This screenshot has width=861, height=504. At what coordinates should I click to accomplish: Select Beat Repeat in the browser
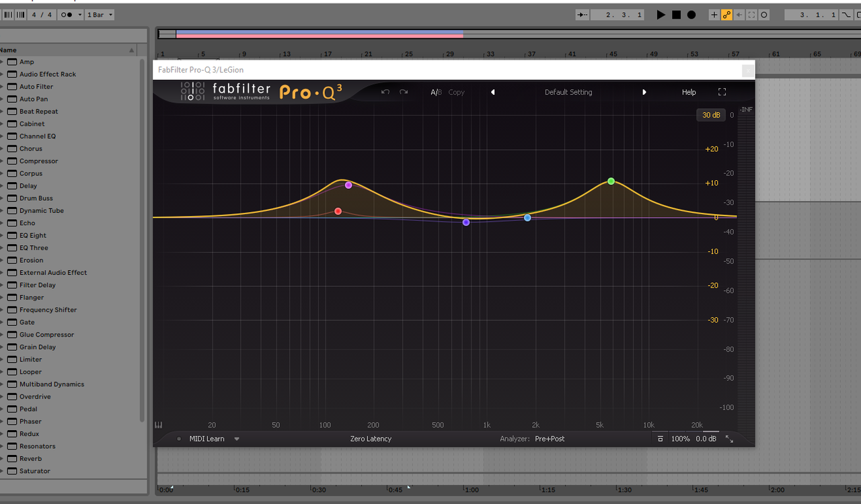38,112
